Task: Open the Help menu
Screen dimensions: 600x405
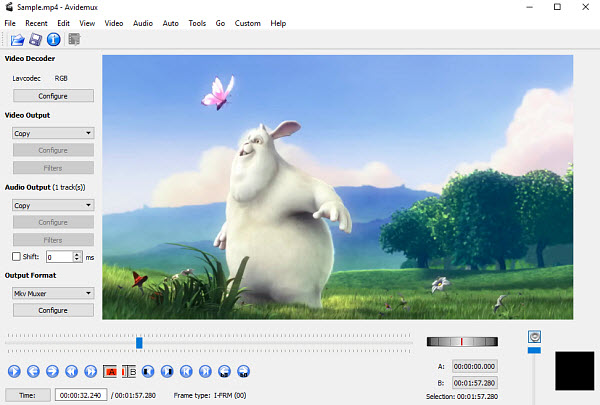Action: coord(278,23)
